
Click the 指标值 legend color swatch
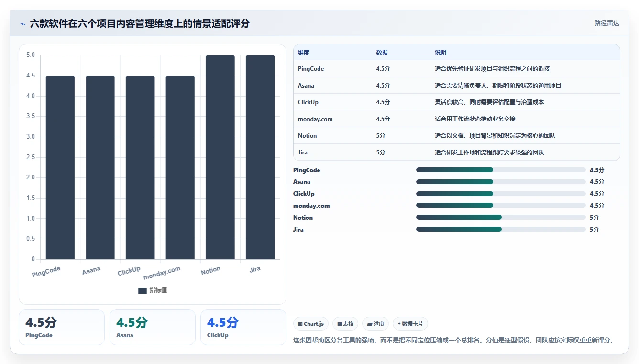coord(142,290)
